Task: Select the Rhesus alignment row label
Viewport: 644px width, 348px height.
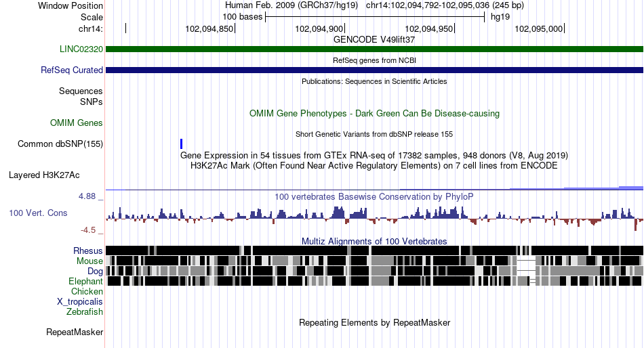Action: pos(88,251)
